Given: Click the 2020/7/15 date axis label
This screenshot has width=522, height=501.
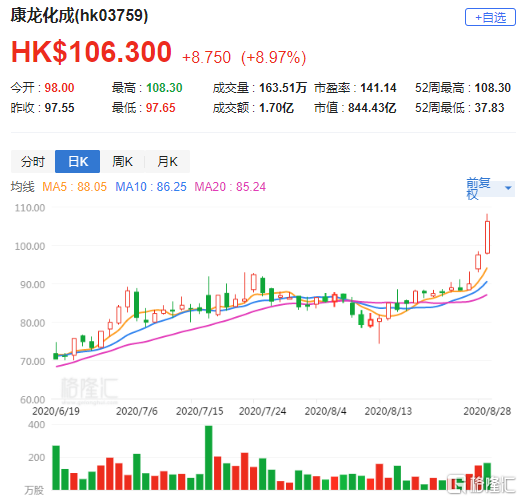Looking at the screenshot, I should [x=199, y=411].
